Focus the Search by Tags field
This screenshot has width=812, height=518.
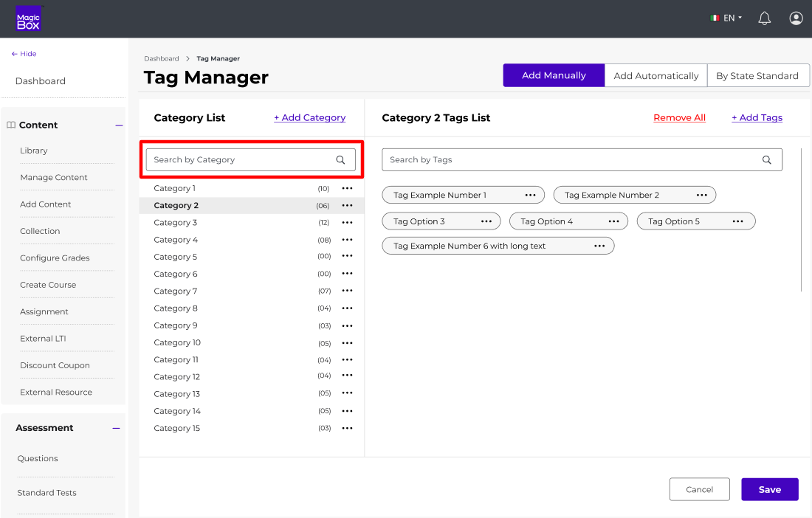(x=582, y=160)
